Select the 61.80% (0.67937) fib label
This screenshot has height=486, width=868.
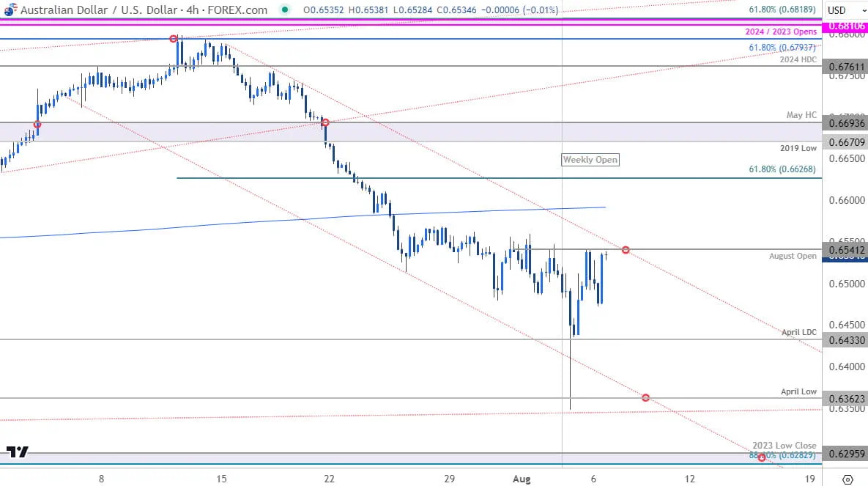782,48
